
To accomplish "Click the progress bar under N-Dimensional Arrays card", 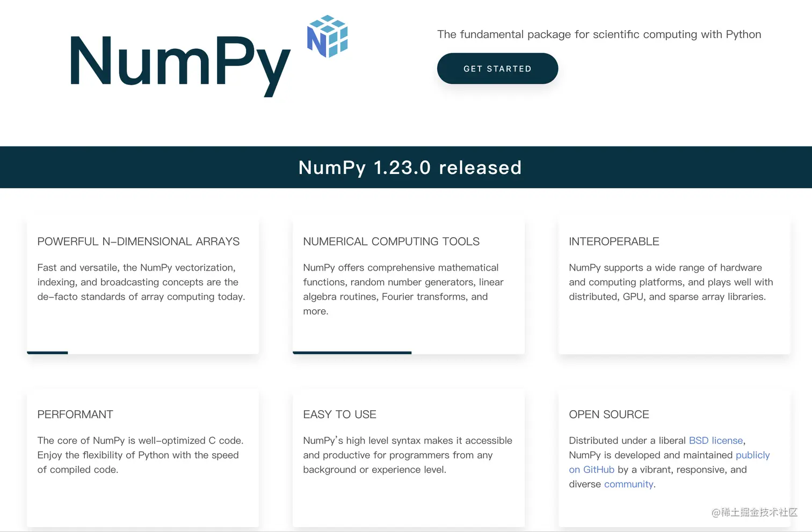I will point(47,353).
